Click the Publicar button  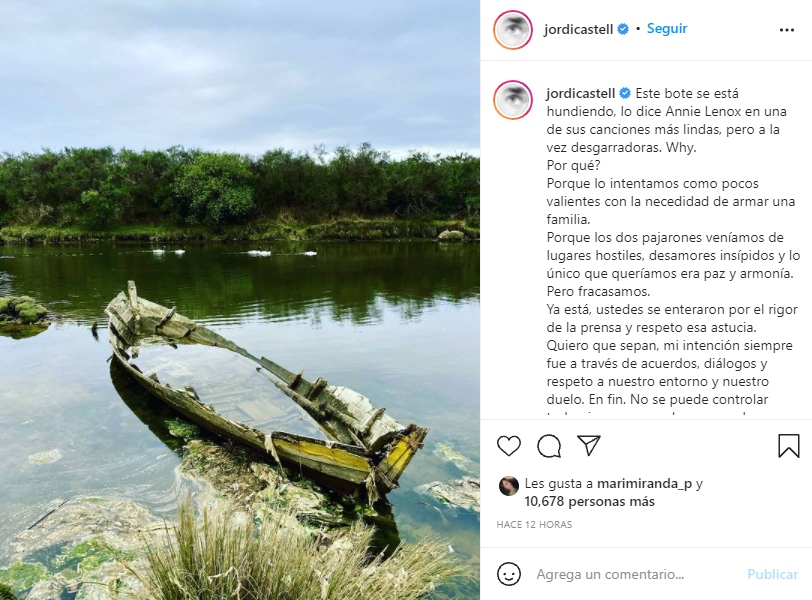coord(773,574)
